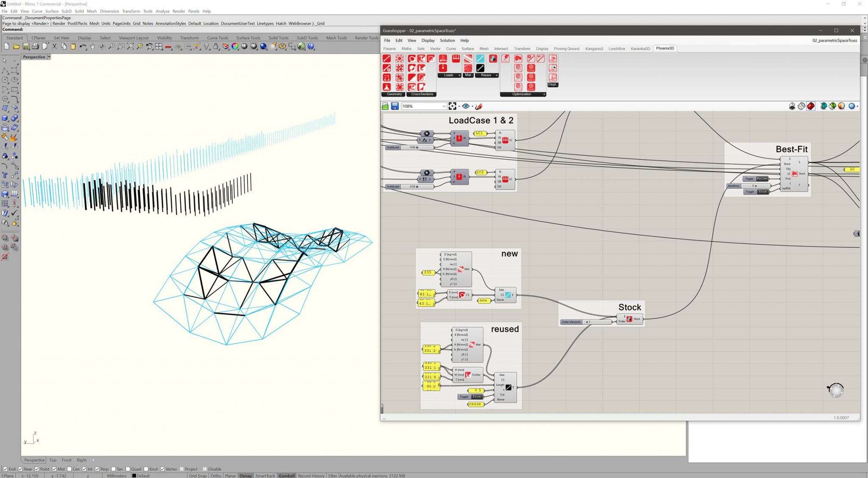Click the Gumball button in Rhino's status bar
This screenshot has height=478, width=868.
[x=287, y=475]
